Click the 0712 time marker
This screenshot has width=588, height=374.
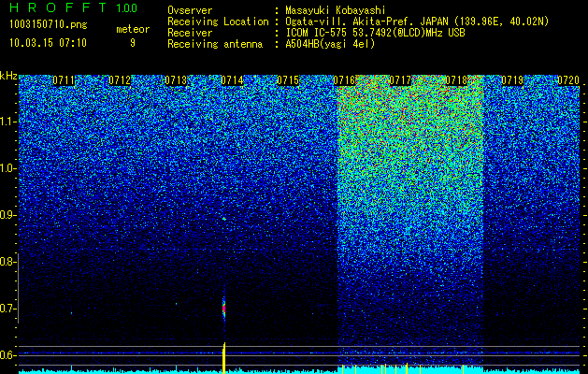click(120, 80)
